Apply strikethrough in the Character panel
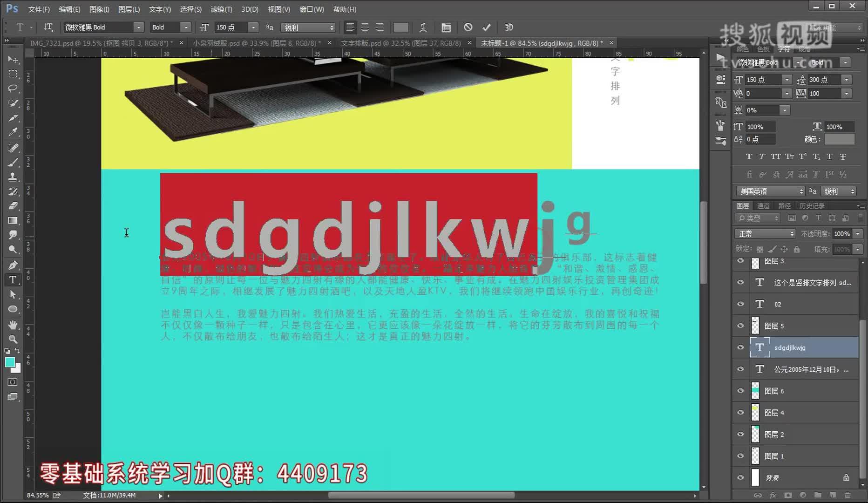Viewport: 868px width, 503px height. [x=843, y=156]
